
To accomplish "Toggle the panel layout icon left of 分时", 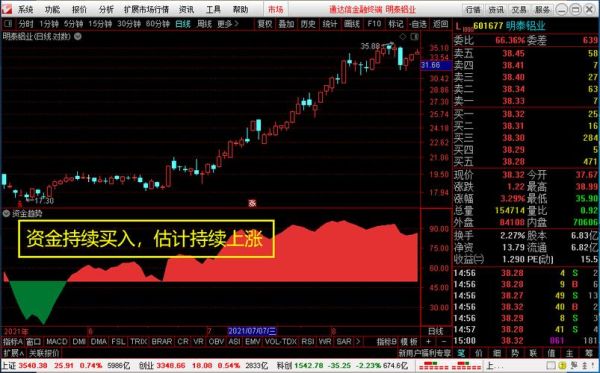I will pos(8,24).
